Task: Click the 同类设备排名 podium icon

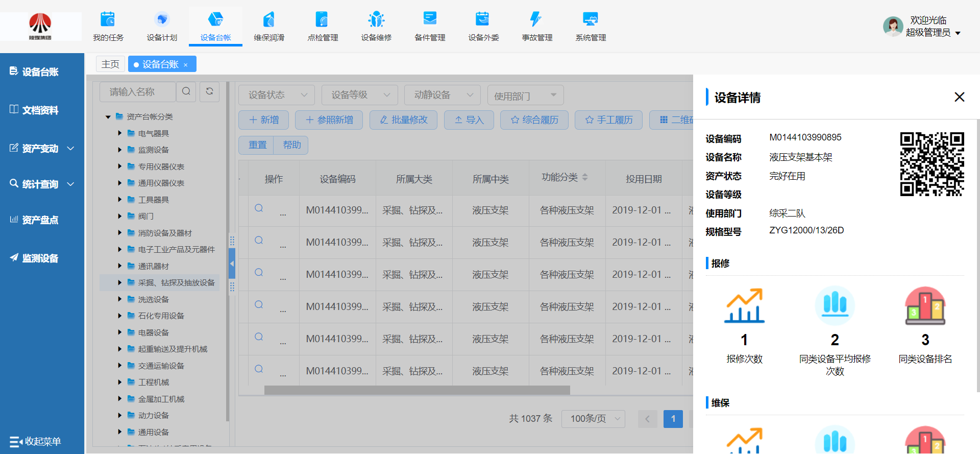Action: pos(925,306)
